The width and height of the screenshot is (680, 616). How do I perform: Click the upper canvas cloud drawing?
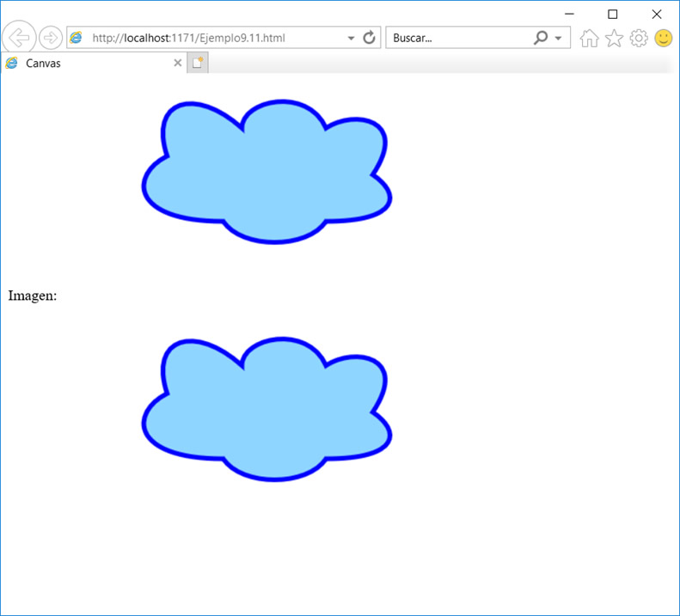pos(266,172)
